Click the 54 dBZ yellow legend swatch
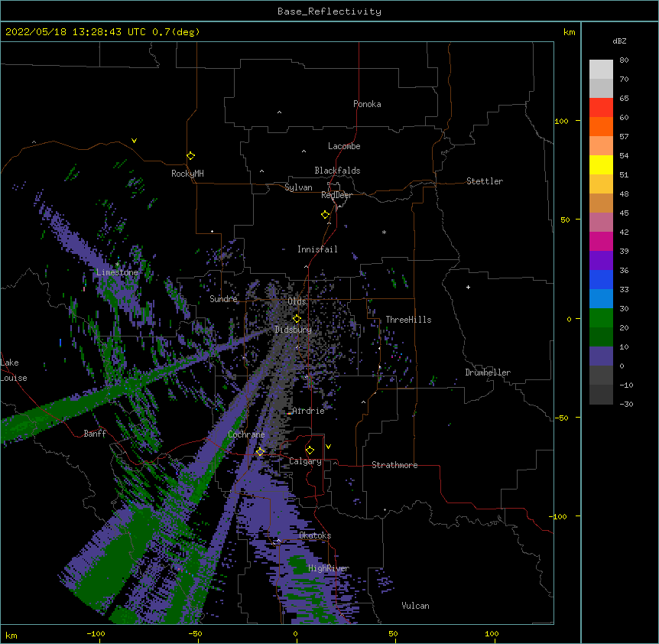The width and height of the screenshot is (659, 644). [601, 164]
